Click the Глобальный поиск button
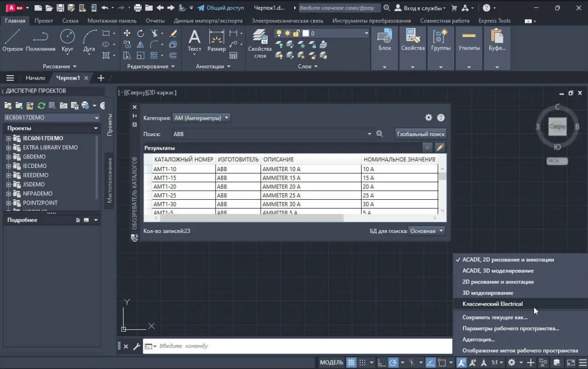This screenshot has height=369, width=588. (x=421, y=134)
